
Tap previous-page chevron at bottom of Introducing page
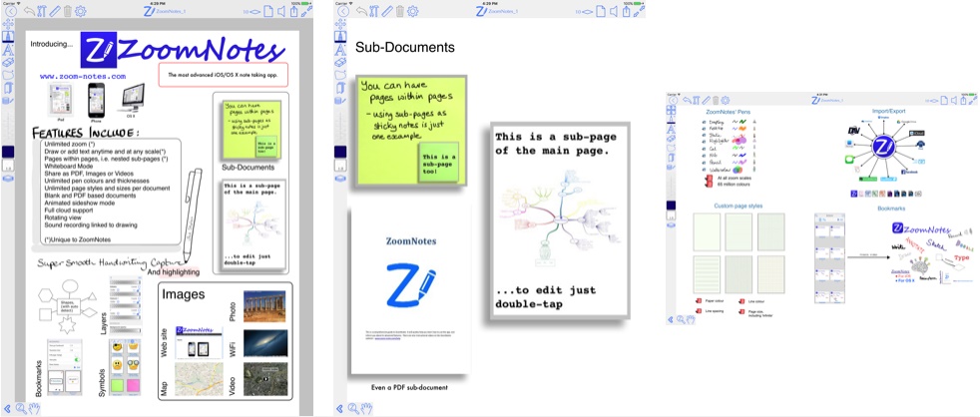8,408
